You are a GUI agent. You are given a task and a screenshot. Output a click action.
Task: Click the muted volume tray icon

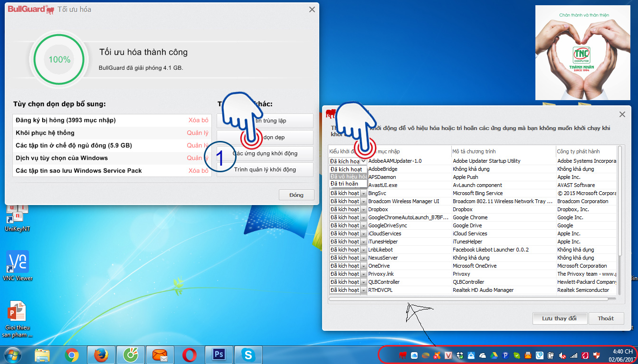point(562,355)
